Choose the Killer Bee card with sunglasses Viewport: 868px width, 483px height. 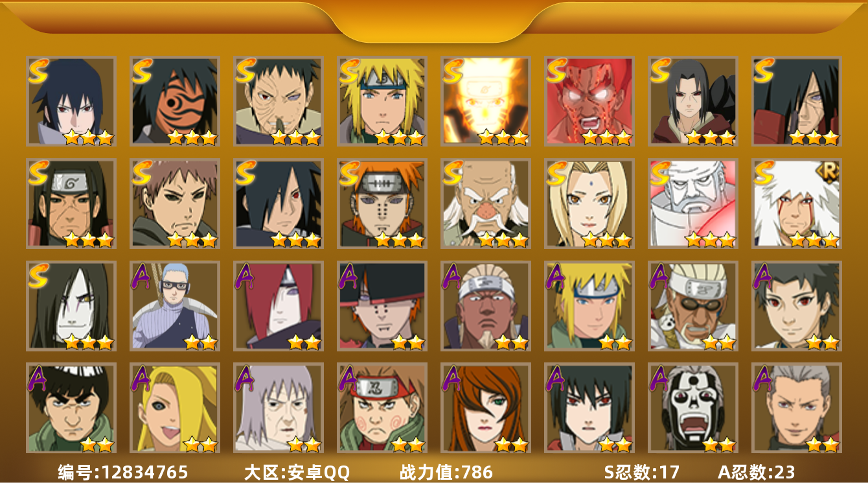tap(692, 305)
